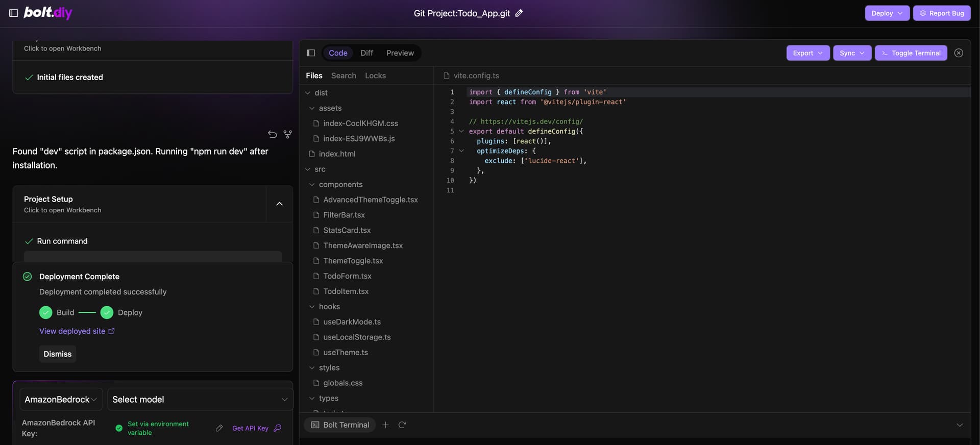
Task: Click the Toggle Terminal button
Action: tap(911, 53)
